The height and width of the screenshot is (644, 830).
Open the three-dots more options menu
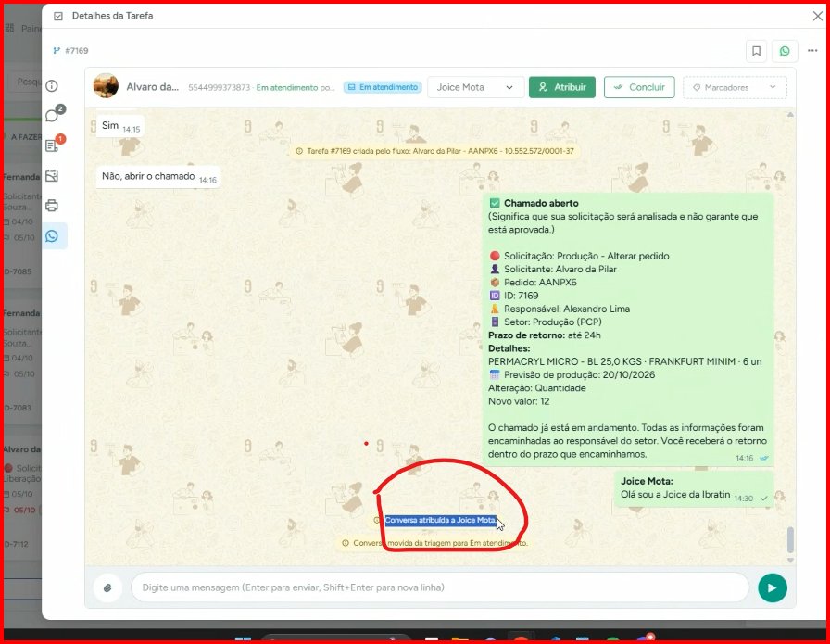[x=812, y=50]
